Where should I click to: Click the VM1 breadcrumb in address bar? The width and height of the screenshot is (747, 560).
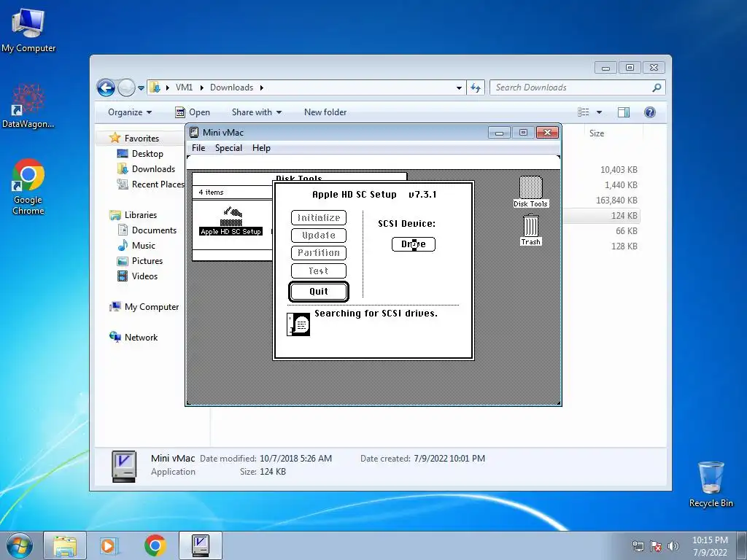point(184,87)
